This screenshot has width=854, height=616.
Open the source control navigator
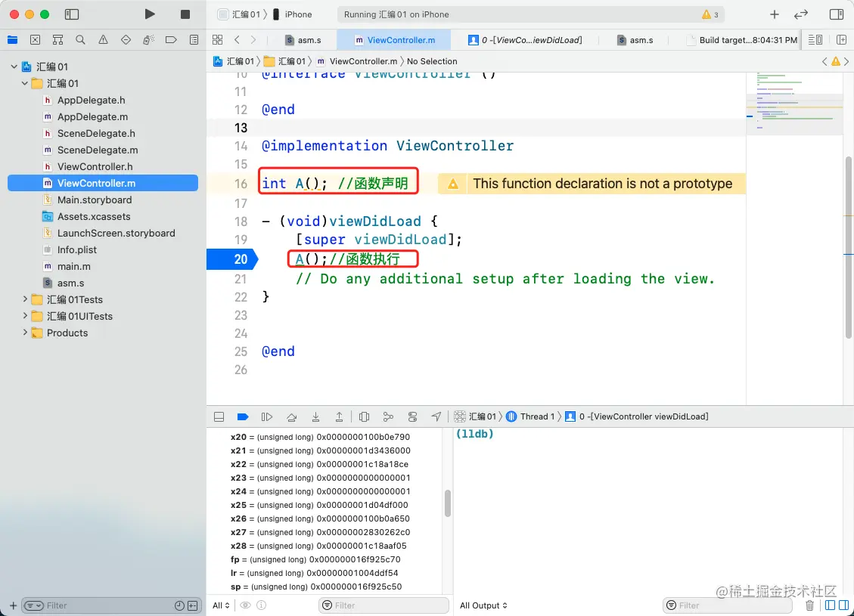tap(35, 40)
